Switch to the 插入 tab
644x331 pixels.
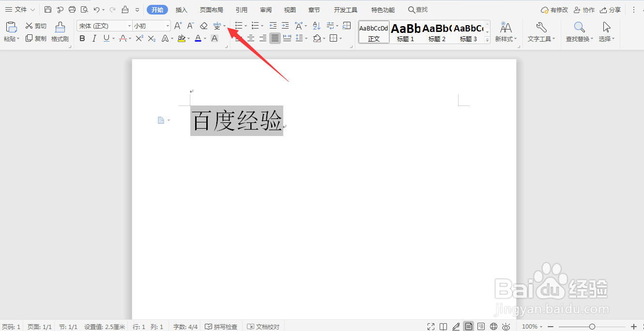[182, 10]
